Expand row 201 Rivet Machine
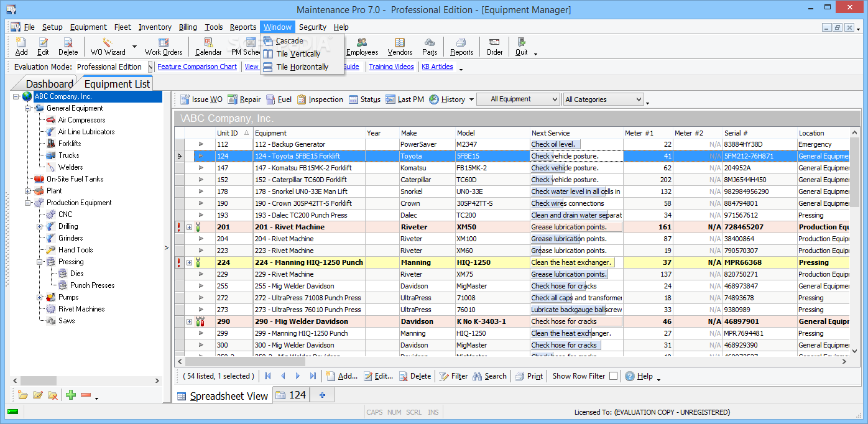The image size is (868, 424). pyautogui.click(x=189, y=228)
